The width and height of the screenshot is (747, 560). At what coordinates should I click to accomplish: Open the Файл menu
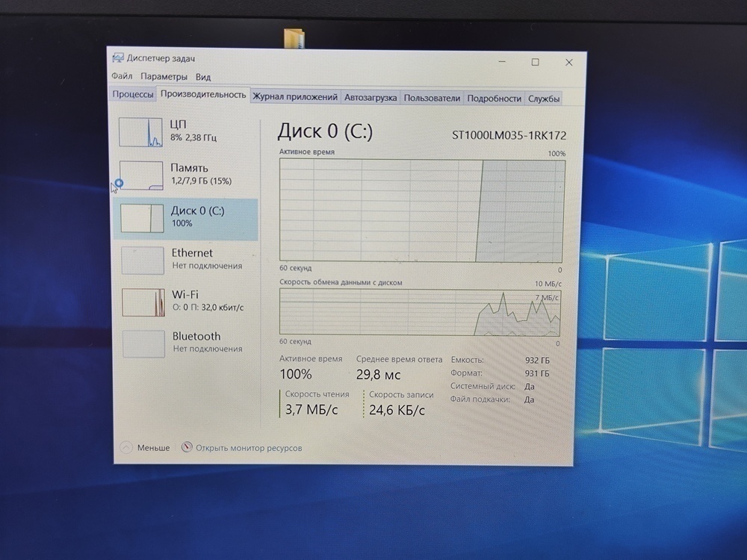[x=122, y=75]
